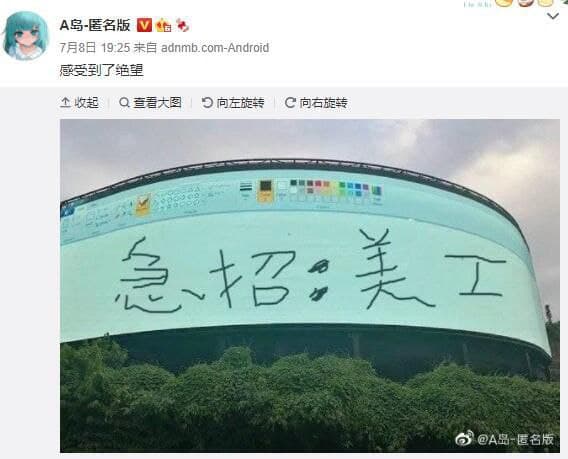Follow the adnmb.com-Android source link
Screen dimensions: 568x459
click(x=215, y=47)
